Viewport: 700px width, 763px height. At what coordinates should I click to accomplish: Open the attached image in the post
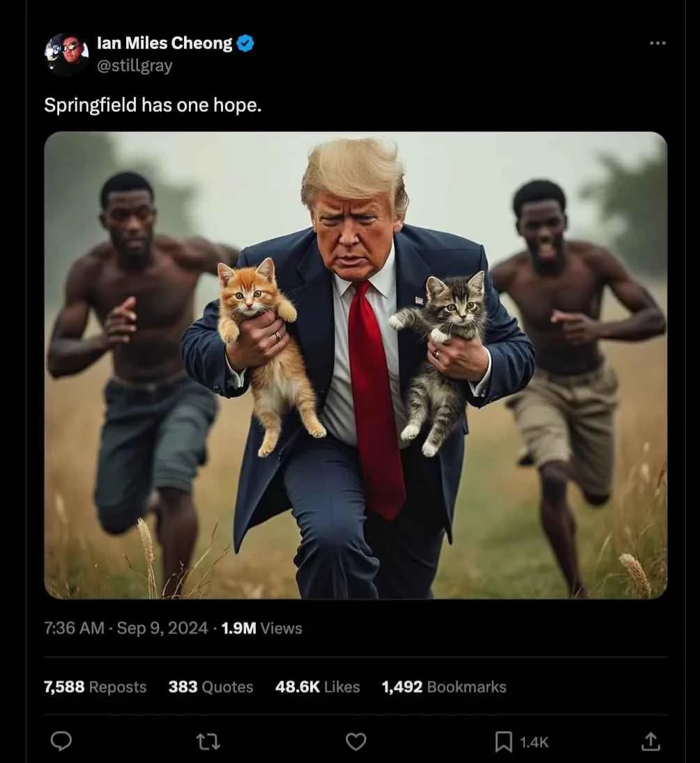click(356, 365)
